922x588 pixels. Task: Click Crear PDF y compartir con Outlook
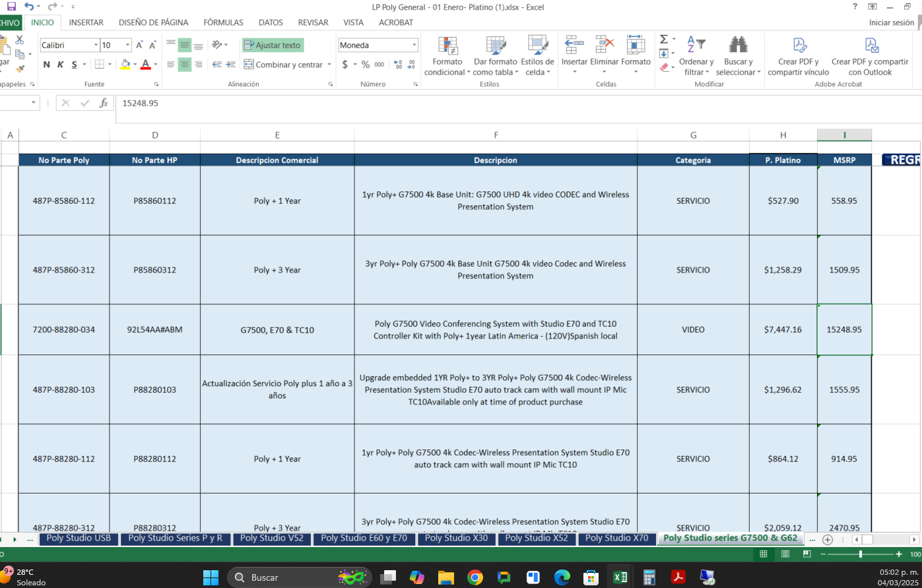(870, 57)
